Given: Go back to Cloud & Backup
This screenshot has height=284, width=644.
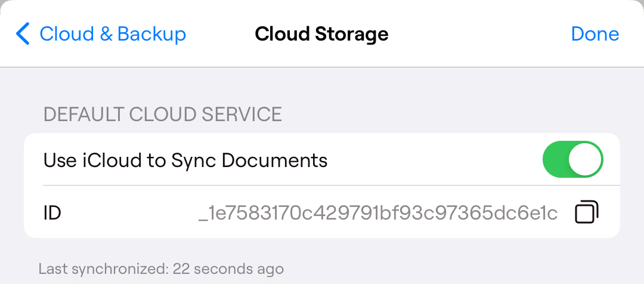Looking at the screenshot, I should [x=101, y=33].
